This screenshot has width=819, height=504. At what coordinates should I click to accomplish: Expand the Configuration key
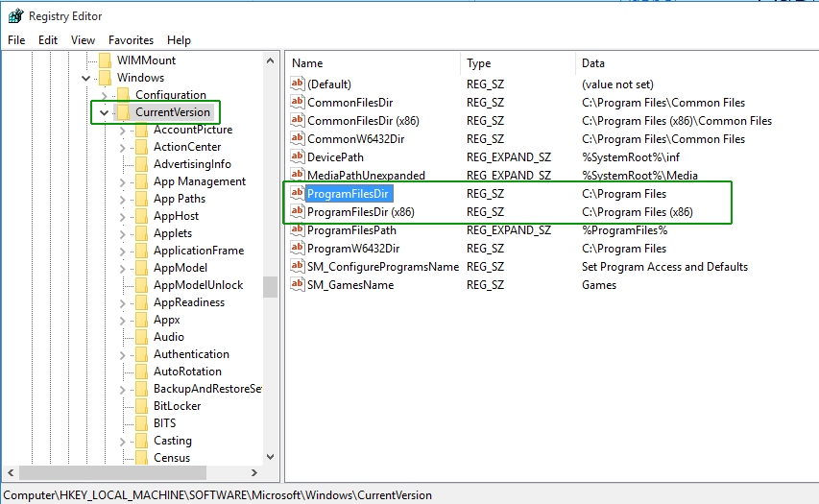point(105,96)
